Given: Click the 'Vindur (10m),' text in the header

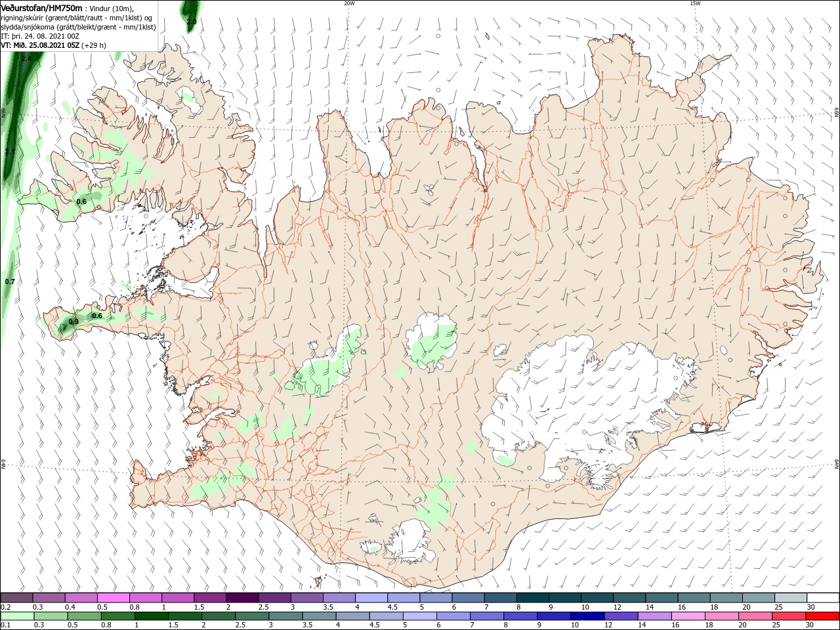Looking at the screenshot, I should coord(112,8).
